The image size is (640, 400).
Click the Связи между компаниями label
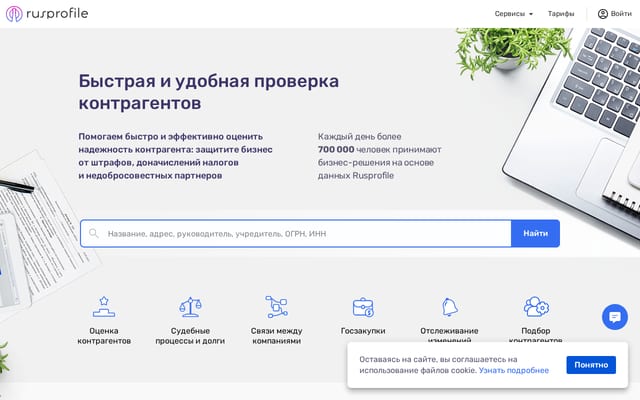pos(276,336)
